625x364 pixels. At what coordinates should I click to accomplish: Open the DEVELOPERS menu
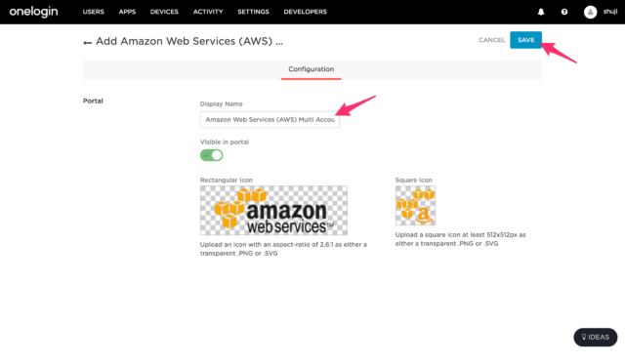click(306, 12)
